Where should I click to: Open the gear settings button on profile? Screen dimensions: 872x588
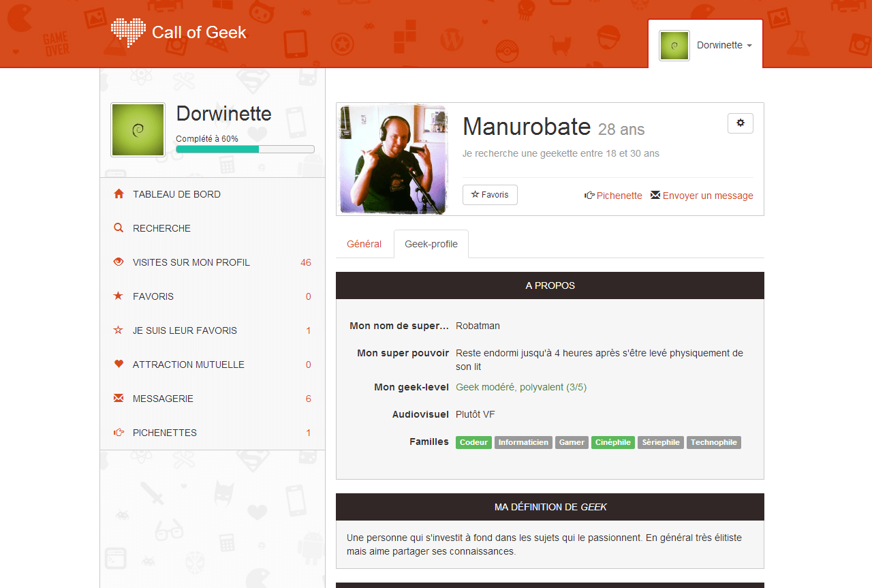click(x=741, y=123)
